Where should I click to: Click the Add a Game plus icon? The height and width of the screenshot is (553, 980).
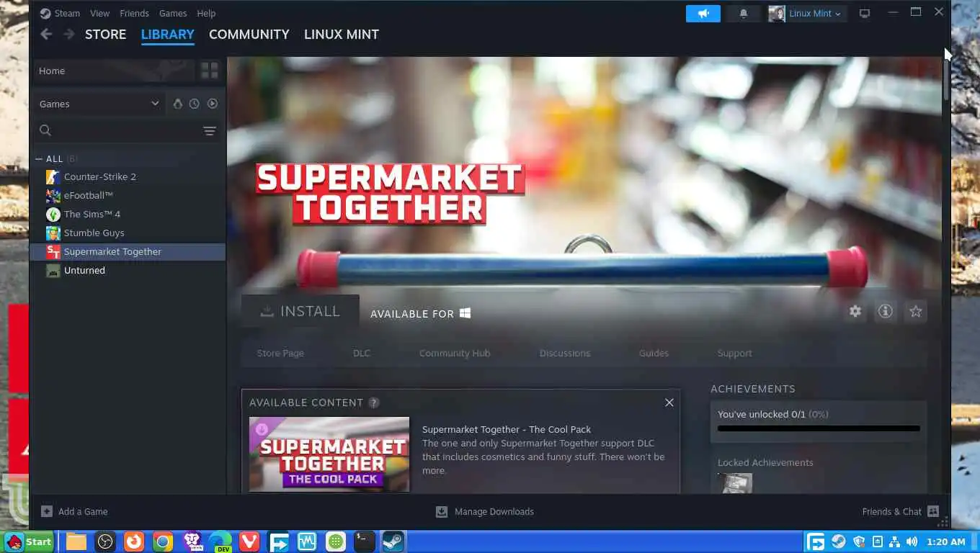pos(47,511)
